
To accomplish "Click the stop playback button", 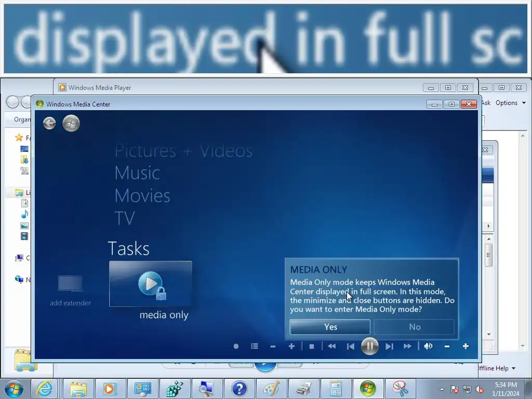I will click(312, 346).
